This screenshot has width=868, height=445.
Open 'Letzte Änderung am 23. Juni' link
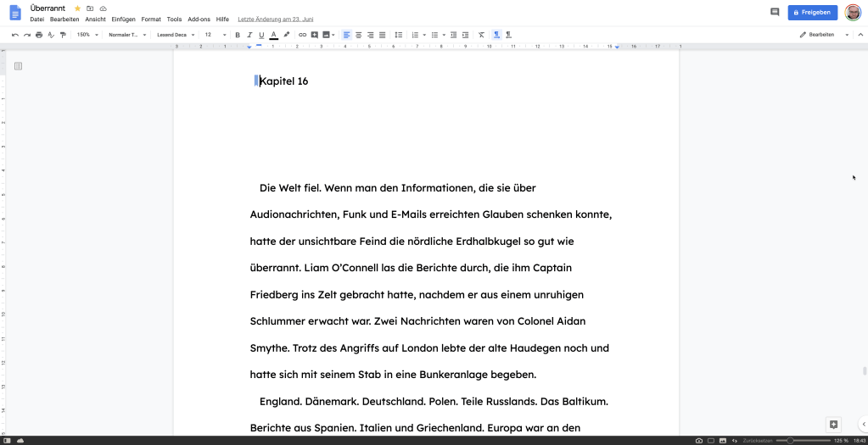[x=274, y=19]
